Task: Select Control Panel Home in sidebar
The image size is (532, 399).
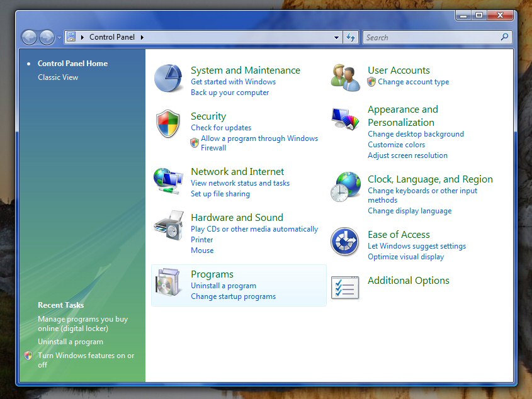Action: [72, 64]
